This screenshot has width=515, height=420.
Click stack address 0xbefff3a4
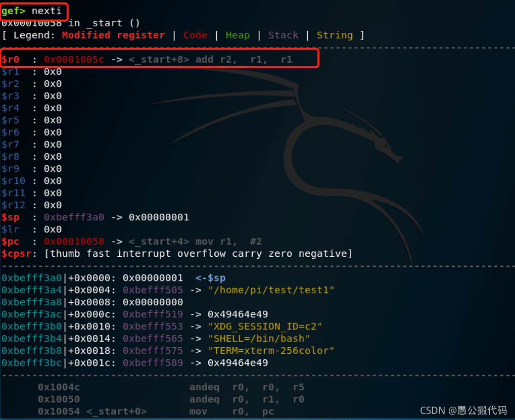[31, 290]
